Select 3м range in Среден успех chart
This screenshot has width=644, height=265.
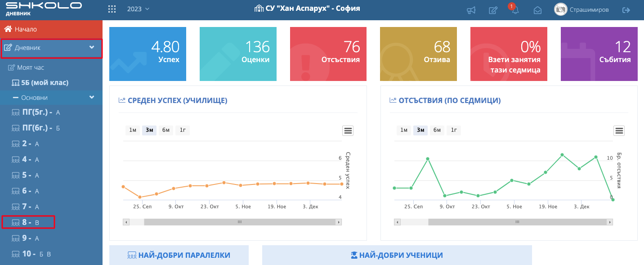149,130
